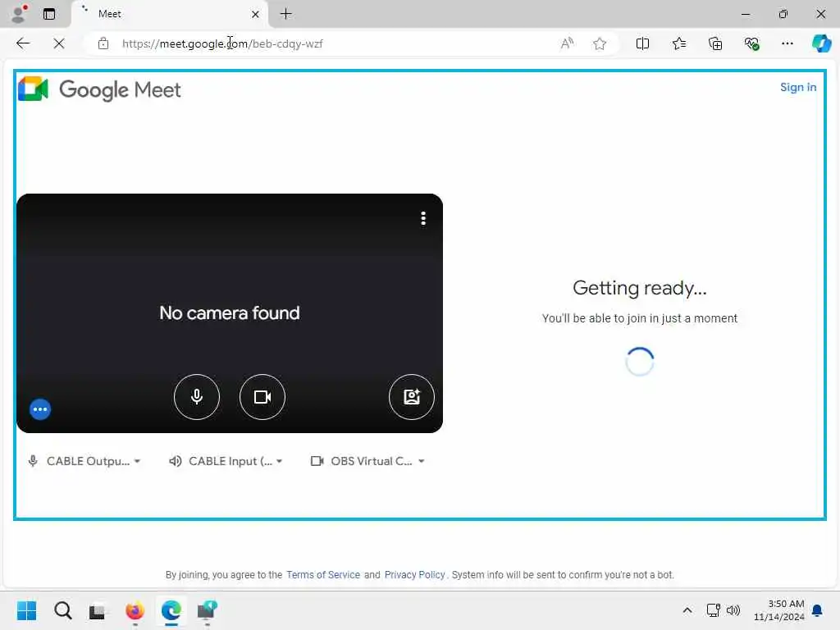Go back with the browser back arrow

pos(23,43)
